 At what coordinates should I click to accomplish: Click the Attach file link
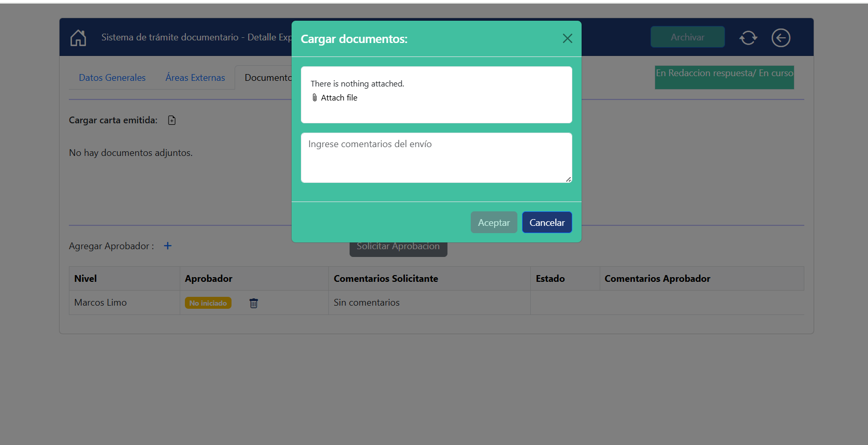339,98
